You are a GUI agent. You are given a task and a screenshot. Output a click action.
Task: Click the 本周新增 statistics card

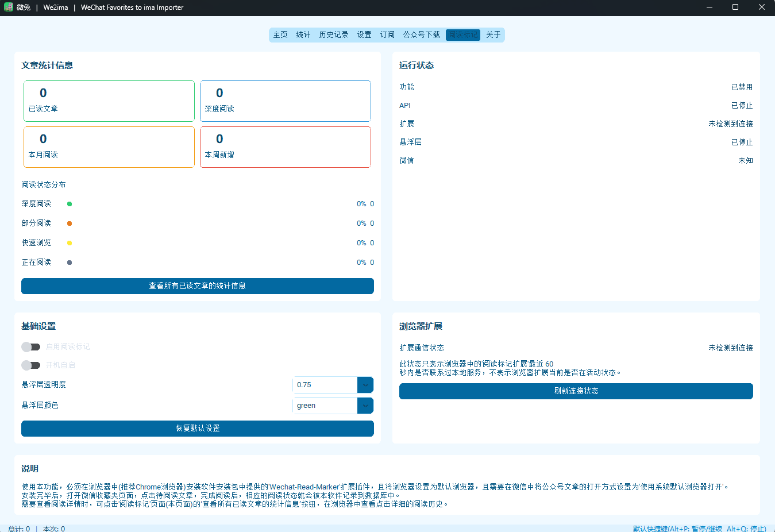(x=286, y=147)
